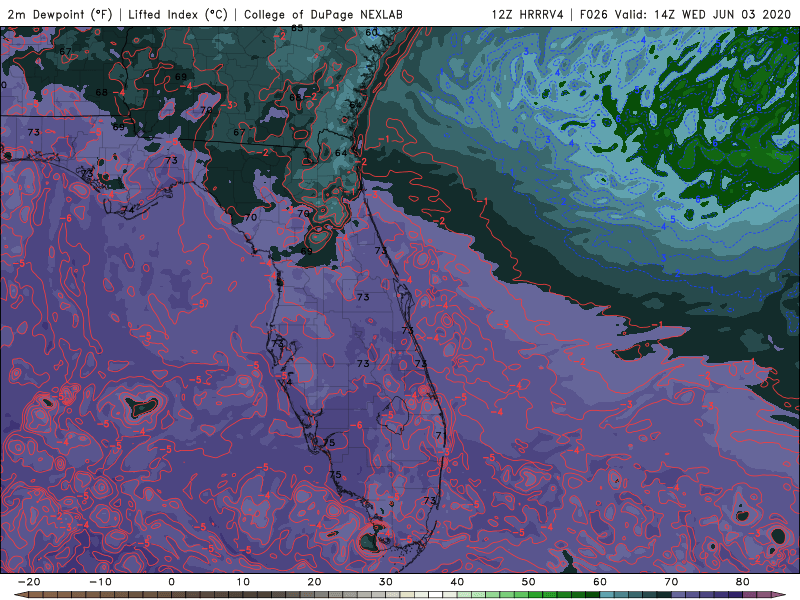
Task: Click the '70' color scale label
Action: click(671, 582)
